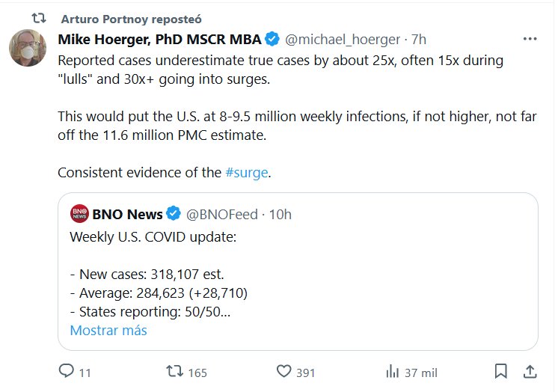View tweet analytics bar chart icon
558x392 pixels.
392,372
